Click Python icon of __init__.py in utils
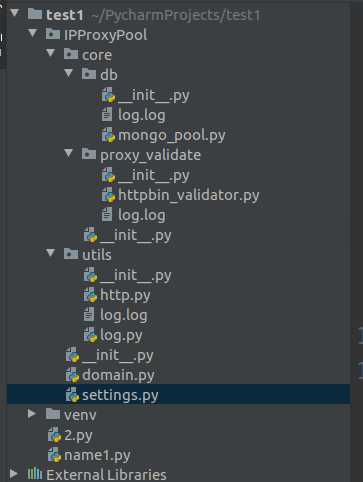 [90, 275]
